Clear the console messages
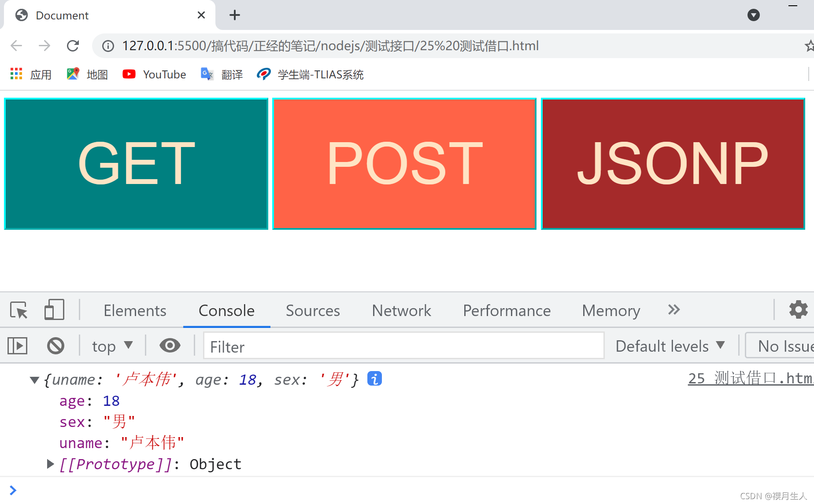The height and width of the screenshot is (504, 814). (x=55, y=346)
